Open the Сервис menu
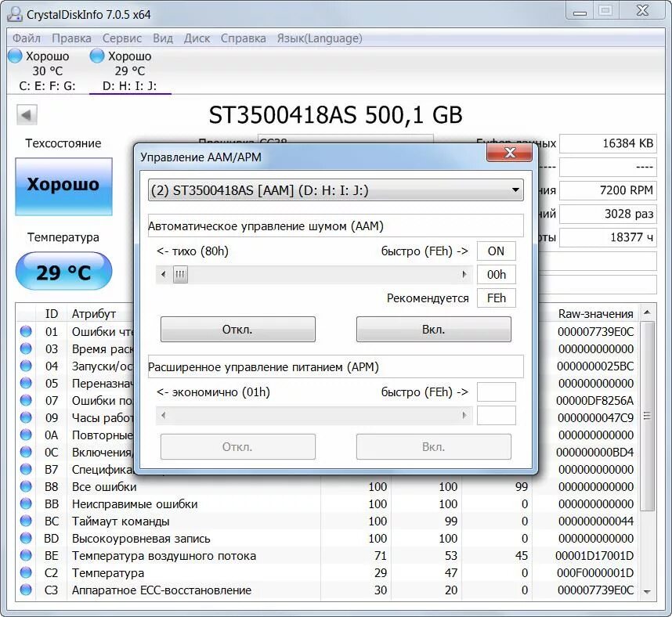672x617 pixels. click(121, 38)
